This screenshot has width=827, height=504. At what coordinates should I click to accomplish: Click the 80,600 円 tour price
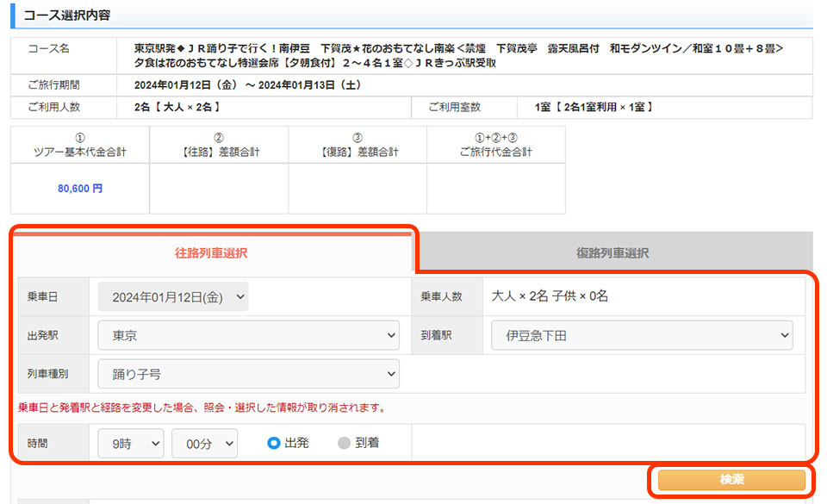80,188
